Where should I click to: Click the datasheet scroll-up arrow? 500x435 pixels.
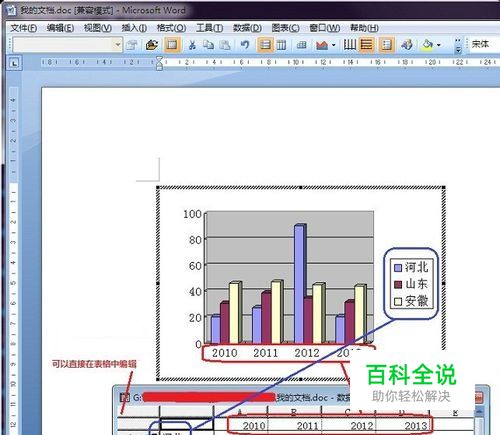tap(479, 412)
